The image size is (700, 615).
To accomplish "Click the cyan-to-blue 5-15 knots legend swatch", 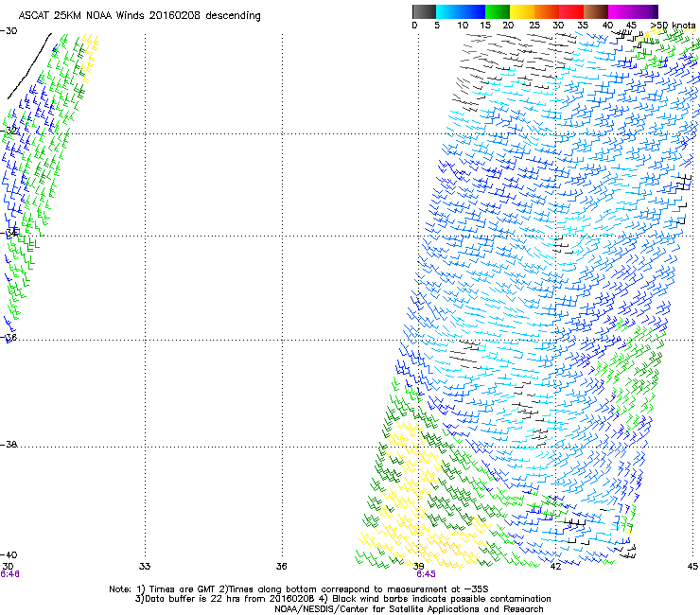I will [461, 11].
